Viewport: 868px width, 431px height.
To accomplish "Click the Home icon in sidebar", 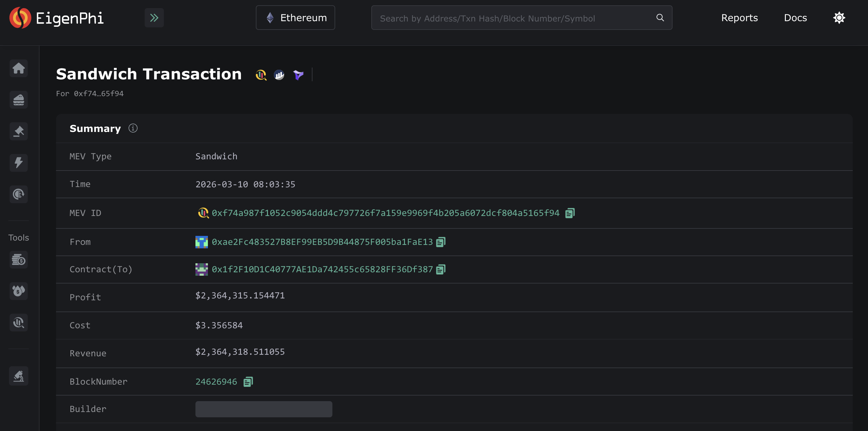I will 19,68.
